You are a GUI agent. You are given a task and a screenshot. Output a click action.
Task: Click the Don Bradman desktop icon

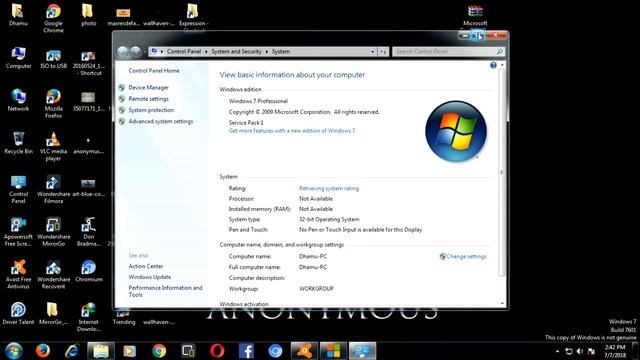89,232
